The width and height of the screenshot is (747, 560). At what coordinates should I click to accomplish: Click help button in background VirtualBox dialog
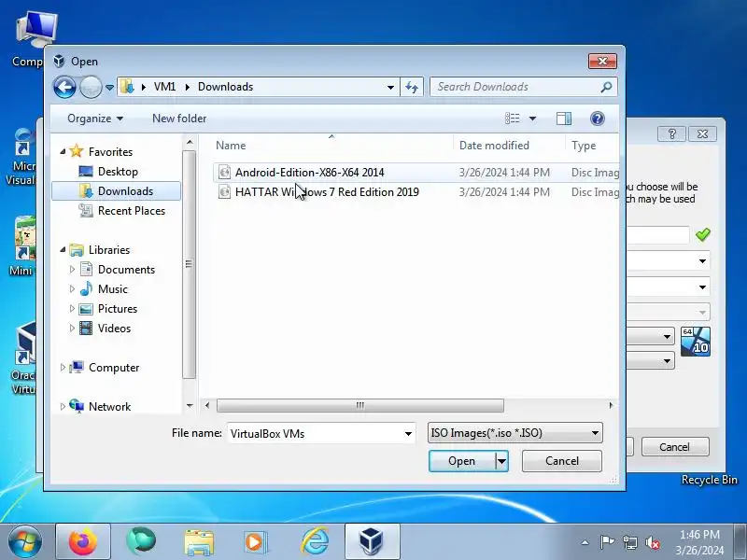point(671,133)
